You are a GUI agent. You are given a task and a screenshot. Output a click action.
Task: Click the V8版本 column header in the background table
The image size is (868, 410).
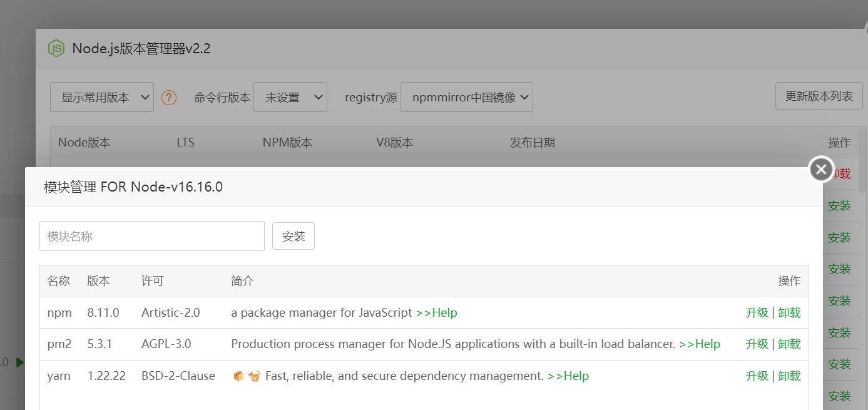pyautogui.click(x=394, y=143)
